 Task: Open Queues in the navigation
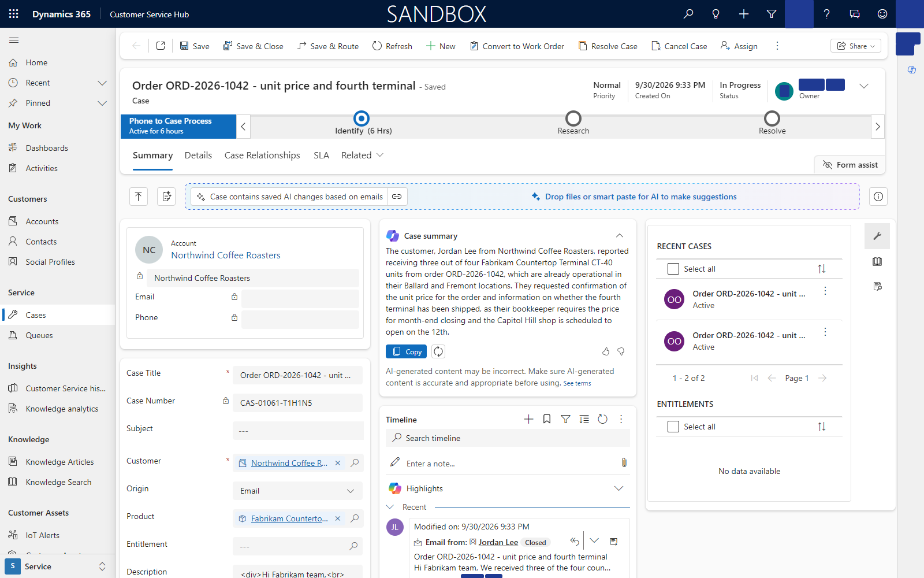58,335
